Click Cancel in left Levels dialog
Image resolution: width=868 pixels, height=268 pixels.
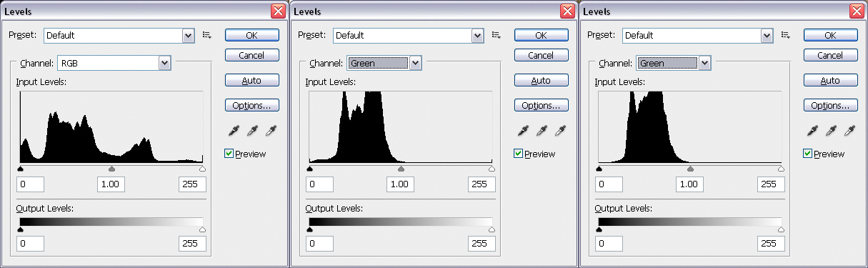pos(251,55)
